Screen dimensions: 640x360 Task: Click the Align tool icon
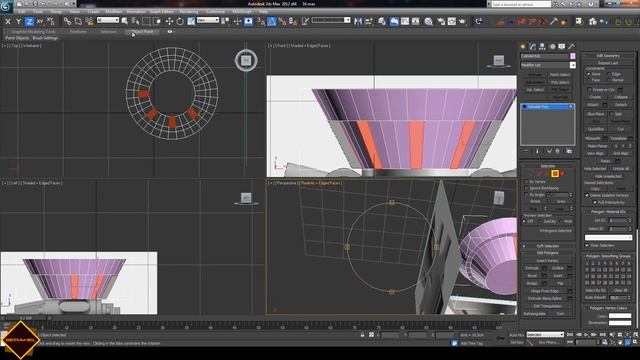point(369,21)
